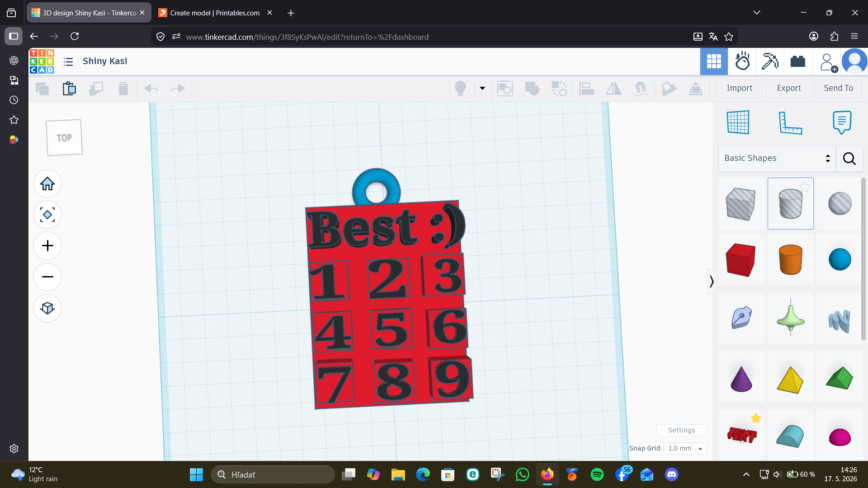Open the design list menu icon
The width and height of the screenshot is (868, 488).
68,61
